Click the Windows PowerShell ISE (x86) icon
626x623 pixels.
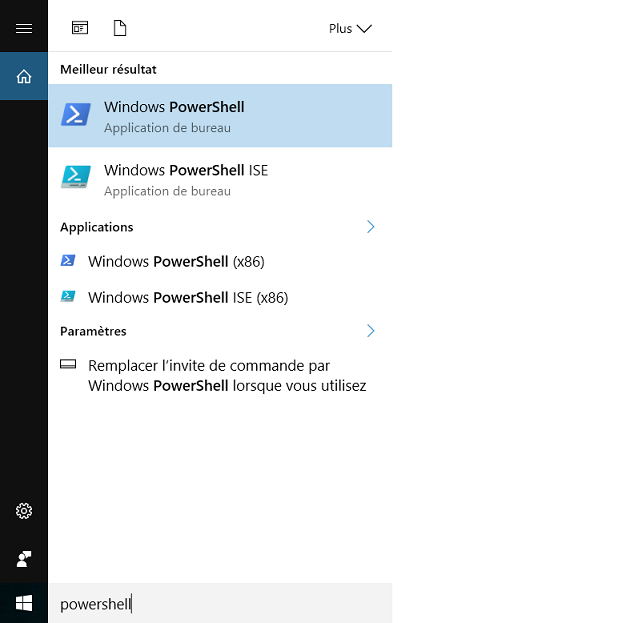pyautogui.click(x=68, y=296)
